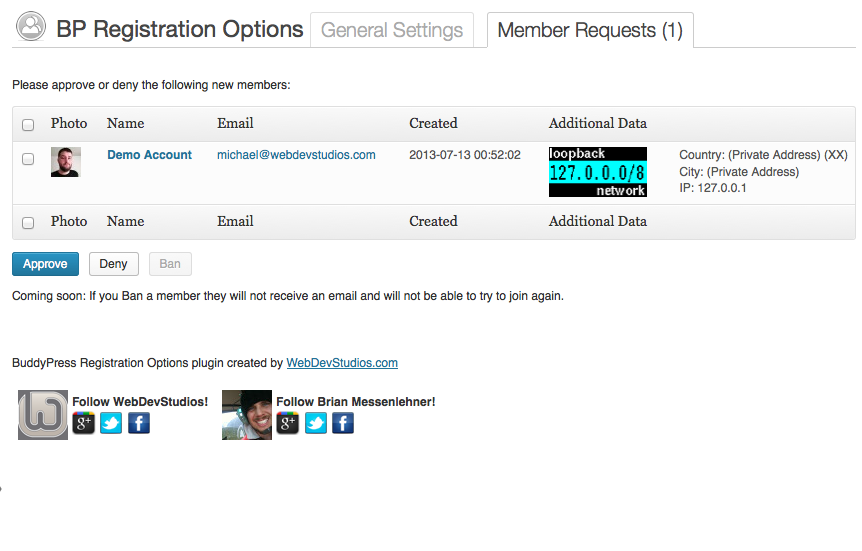The width and height of the screenshot is (862, 551).
Task: Tick the select-all checkbox in table footer
Action: (28, 223)
